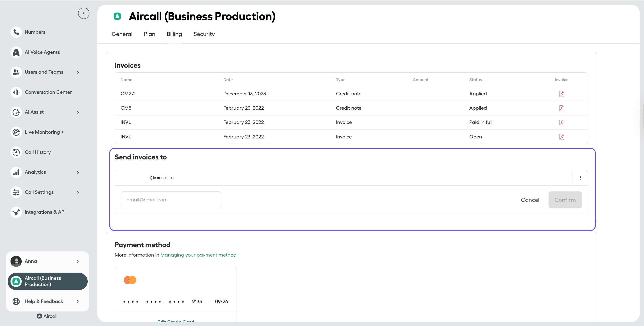
Task: Expand the Analytics submenu
Action: (x=78, y=172)
